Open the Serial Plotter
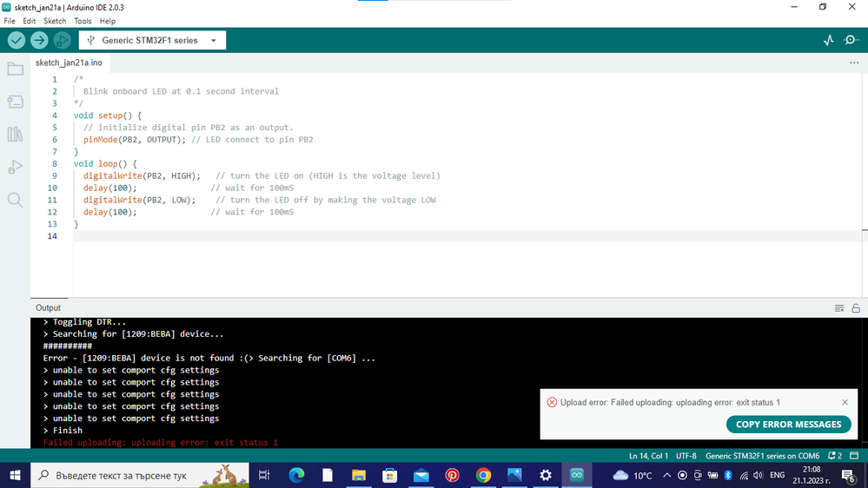Screen dimensions: 868x488 click(x=829, y=41)
